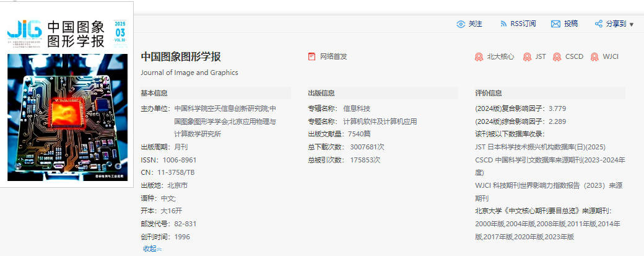Click the RSS feed icon
The width and height of the screenshot is (644, 256).
(x=503, y=24)
